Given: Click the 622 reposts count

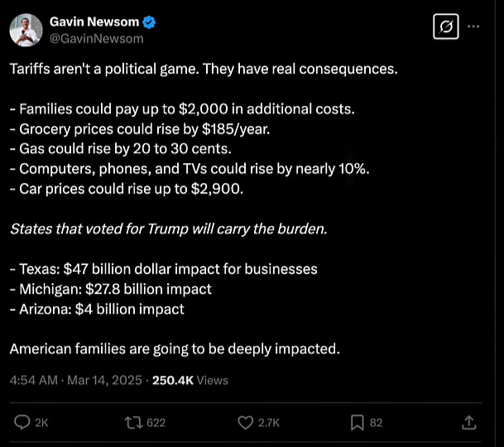Looking at the screenshot, I should 156,422.
